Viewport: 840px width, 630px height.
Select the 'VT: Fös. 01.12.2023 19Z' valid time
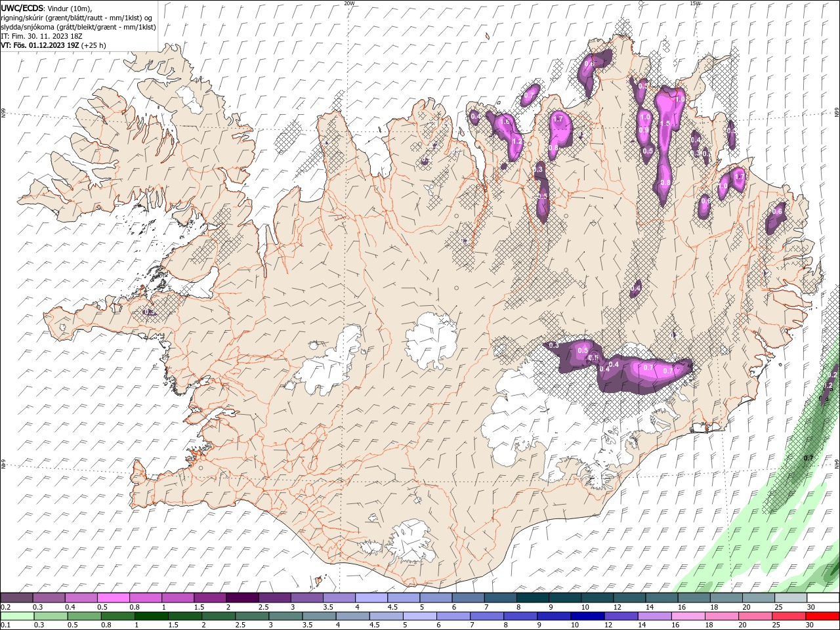[40, 45]
